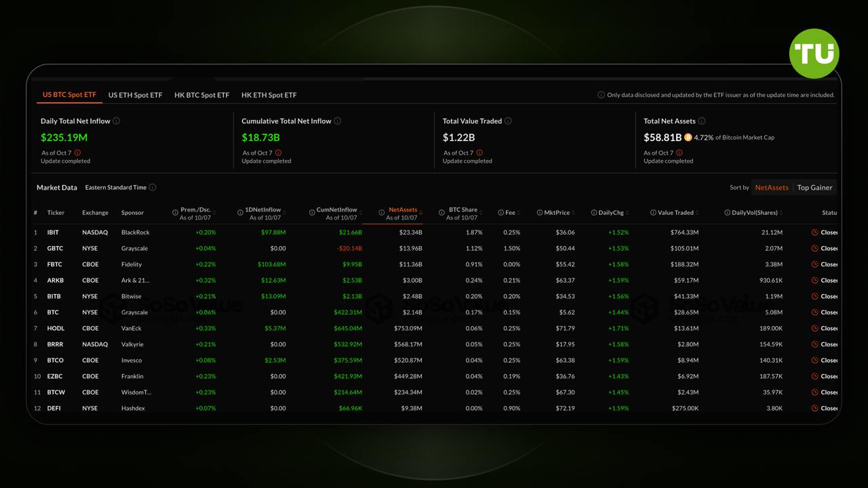868x488 pixels.
Task: Click the clock status icon in GBTC row
Action: pyautogui.click(x=814, y=248)
